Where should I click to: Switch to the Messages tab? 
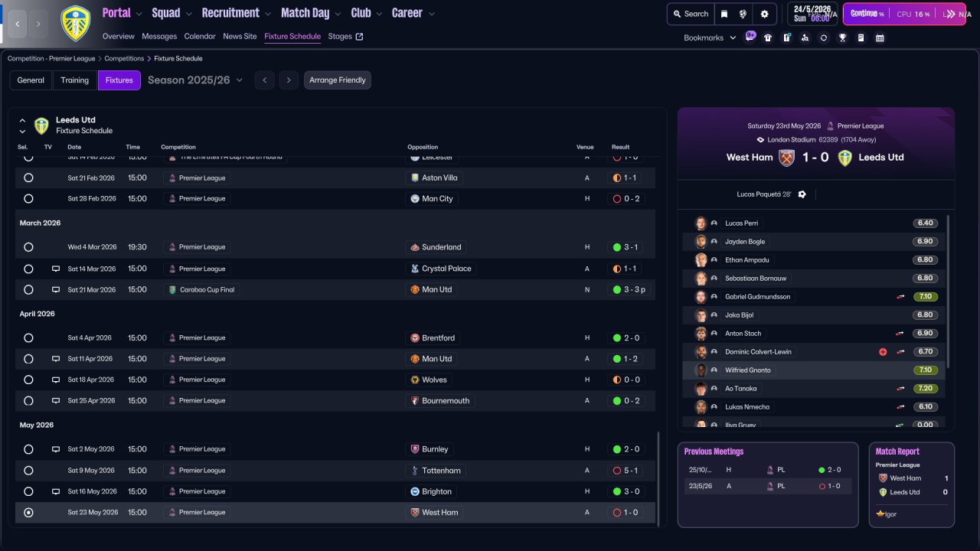159,36
